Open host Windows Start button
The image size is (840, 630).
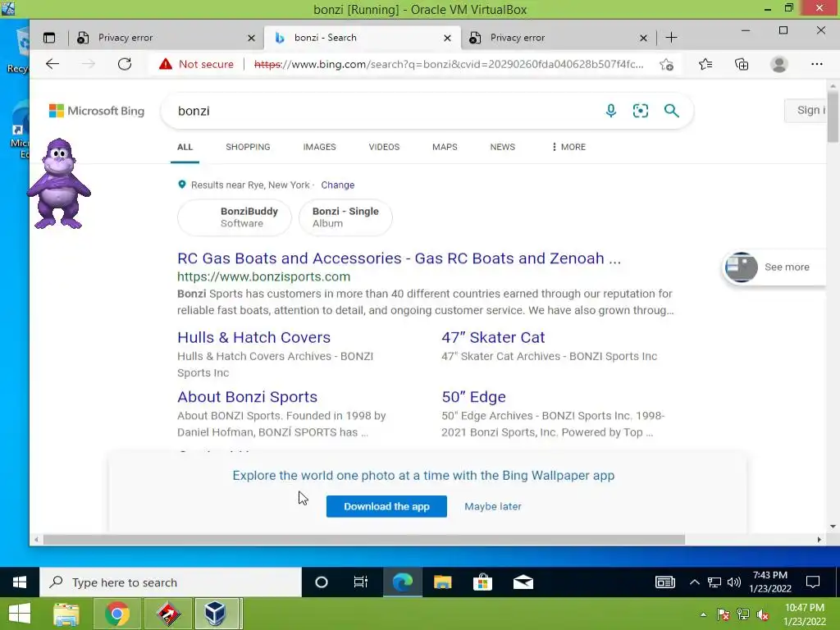(20, 614)
